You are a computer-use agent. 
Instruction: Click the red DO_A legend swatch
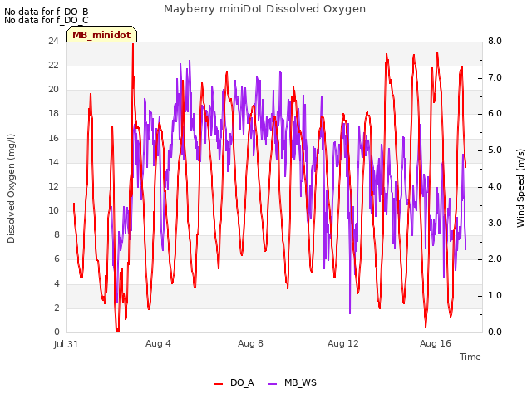tap(218, 384)
